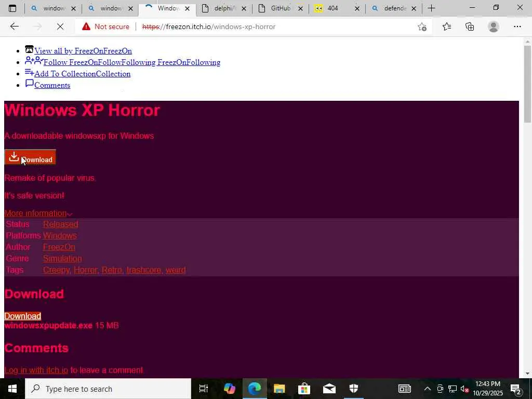
Task: Open the Collections icon in toolbar
Action: click(470, 26)
